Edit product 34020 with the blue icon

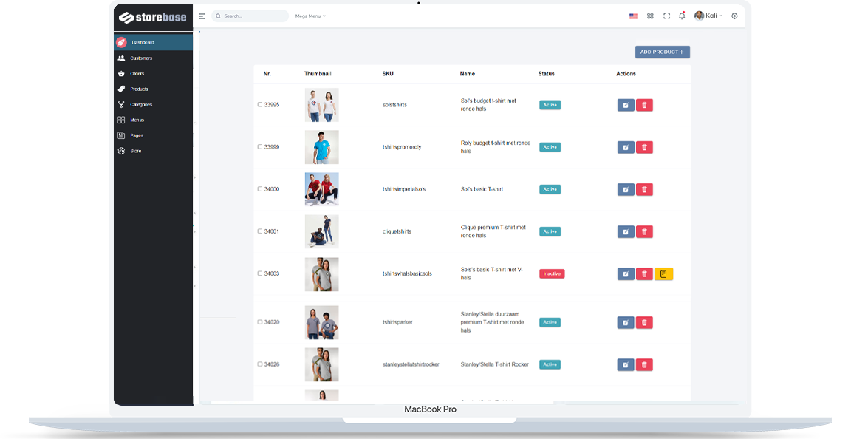coord(626,322)
